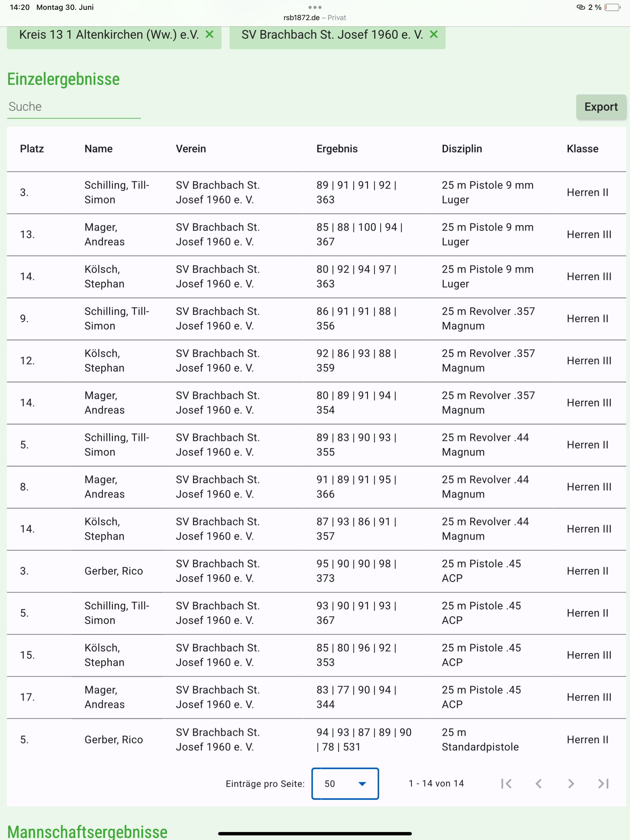Sort by the Verein column header

(x=191, y=149)
